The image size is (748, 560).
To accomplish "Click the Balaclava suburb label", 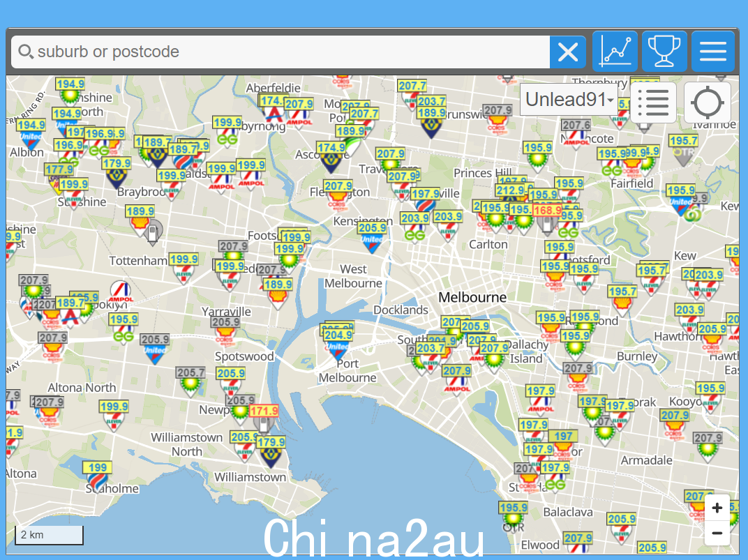I will (568, 513).
